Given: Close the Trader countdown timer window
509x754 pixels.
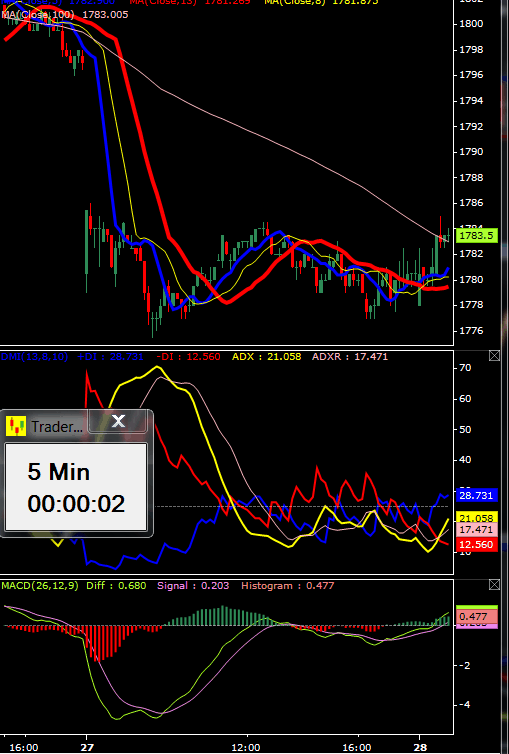Looking at the screenshot, I should pyautogui.click(x=118, y=421).
